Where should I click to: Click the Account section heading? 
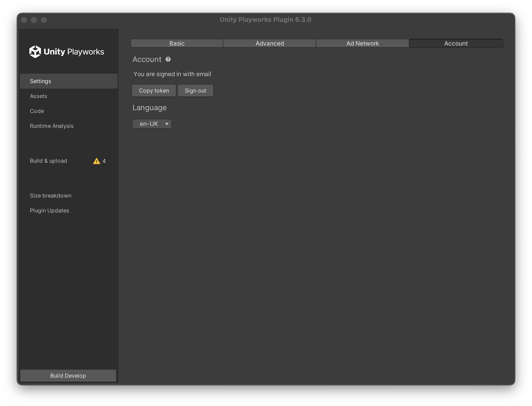(147, 59)
